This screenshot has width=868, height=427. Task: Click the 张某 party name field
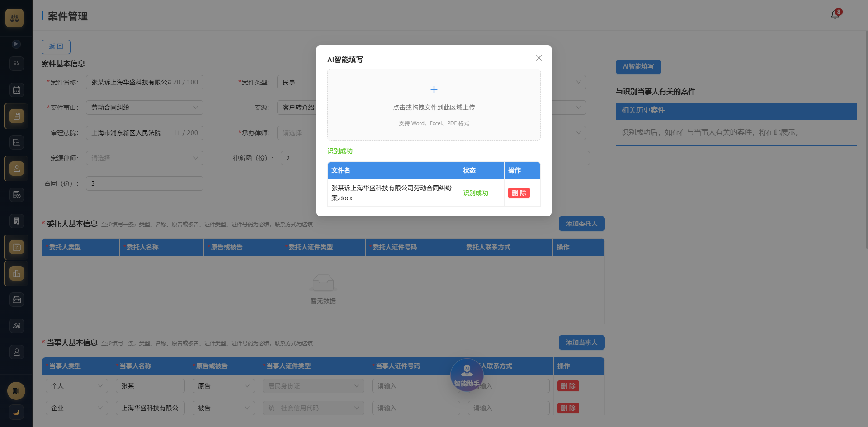[150, 386]
